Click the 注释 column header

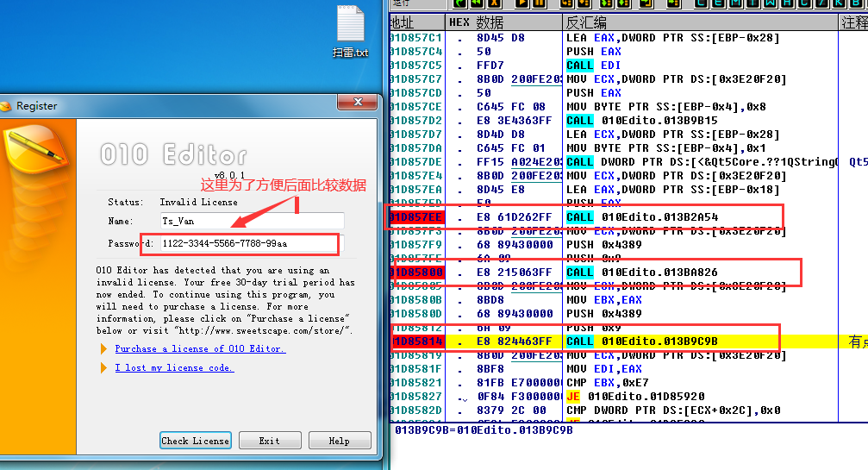pyautogui.click(x=853, y=22)
